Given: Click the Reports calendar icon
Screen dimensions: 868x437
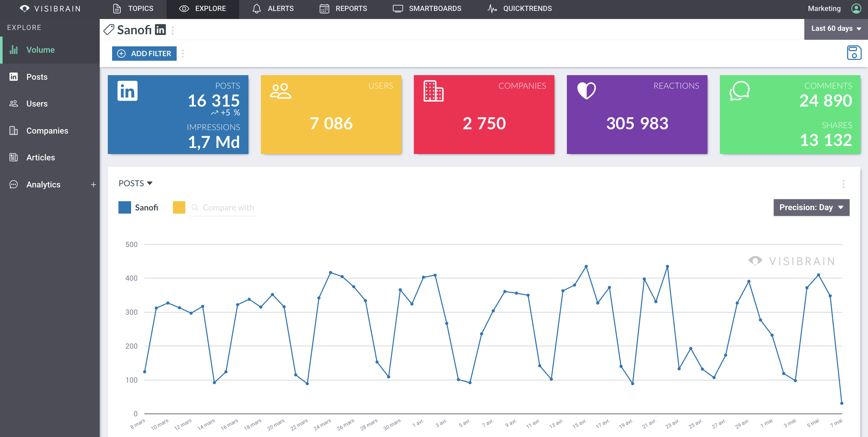Looking at the screenshot, I should (x=324, y=8).
